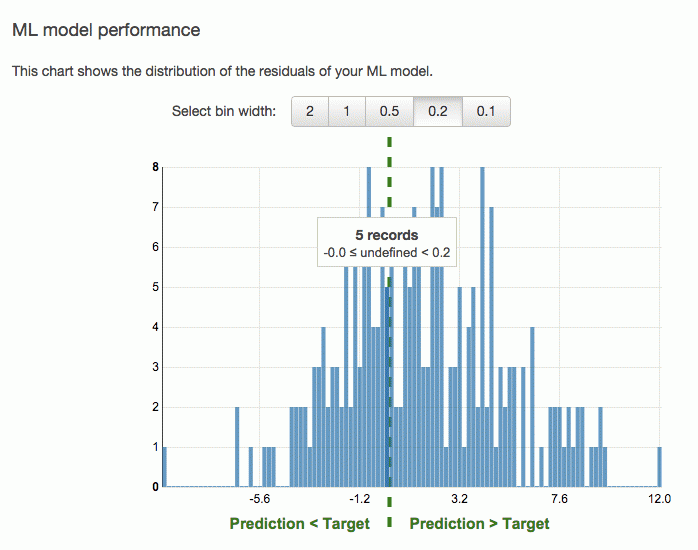Screen dimensions: 698x550
Task: Click the rightmost bar near 12.0
Action: (659, 467)
